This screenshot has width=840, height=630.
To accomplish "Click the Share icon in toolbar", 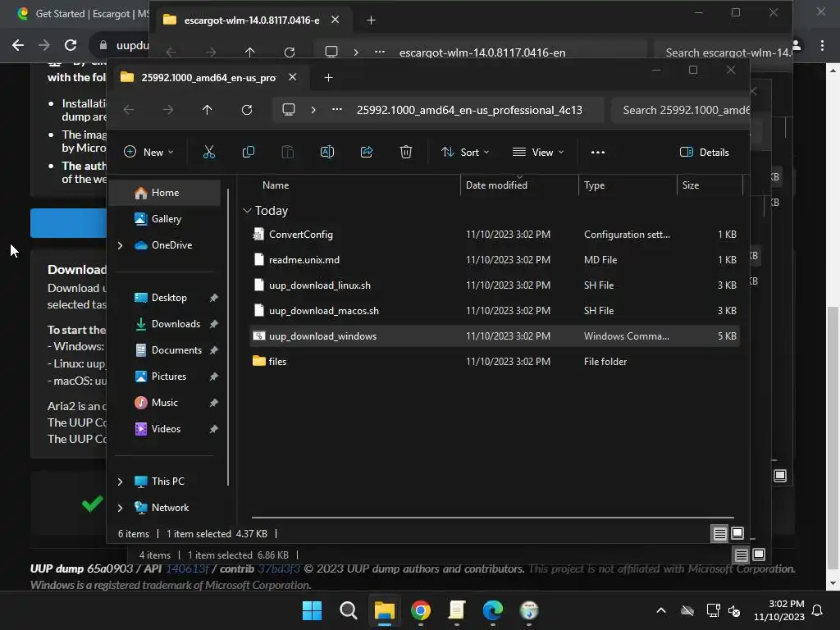I will point(367,152).
